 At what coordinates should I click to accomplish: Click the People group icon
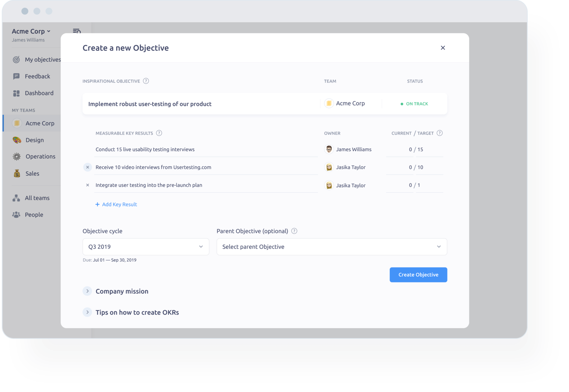pos(16,215)
